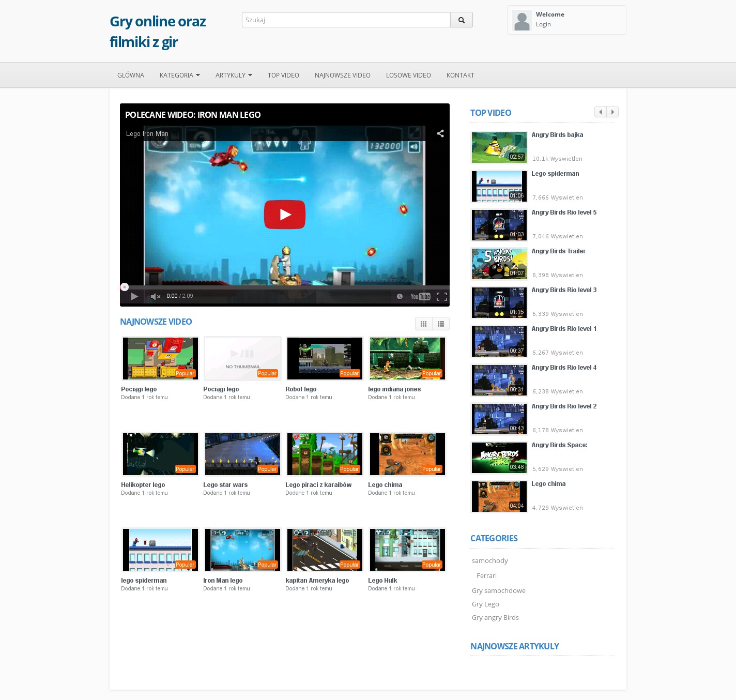Expand the KATEGORIA dropdown menu

(179, 75)
